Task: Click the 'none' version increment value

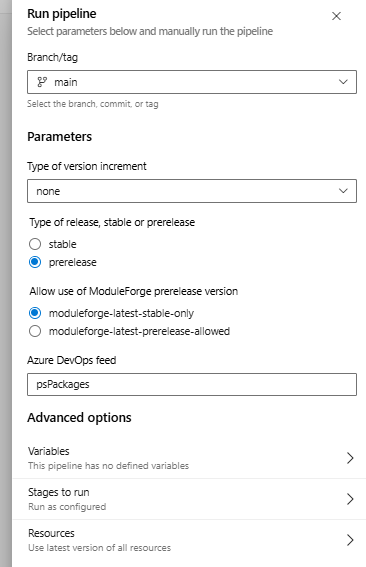Action: (48, 191)
